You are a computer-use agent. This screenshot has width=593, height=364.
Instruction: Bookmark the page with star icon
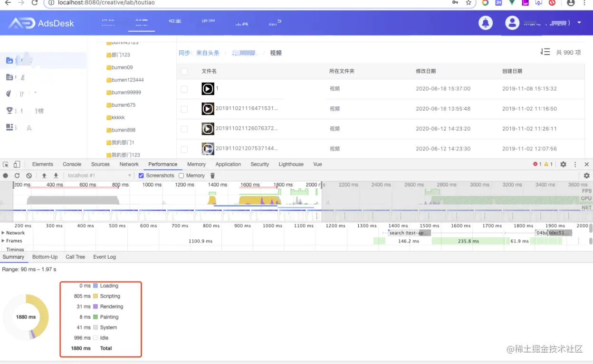coord(469,3)
